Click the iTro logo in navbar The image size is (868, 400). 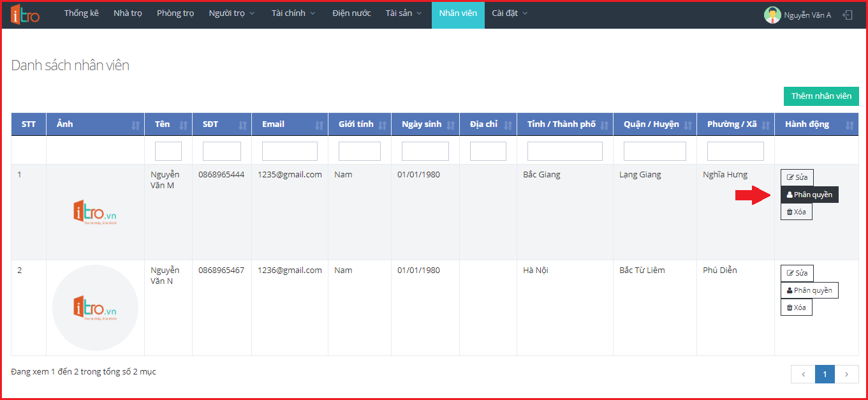tap(25, 15)
